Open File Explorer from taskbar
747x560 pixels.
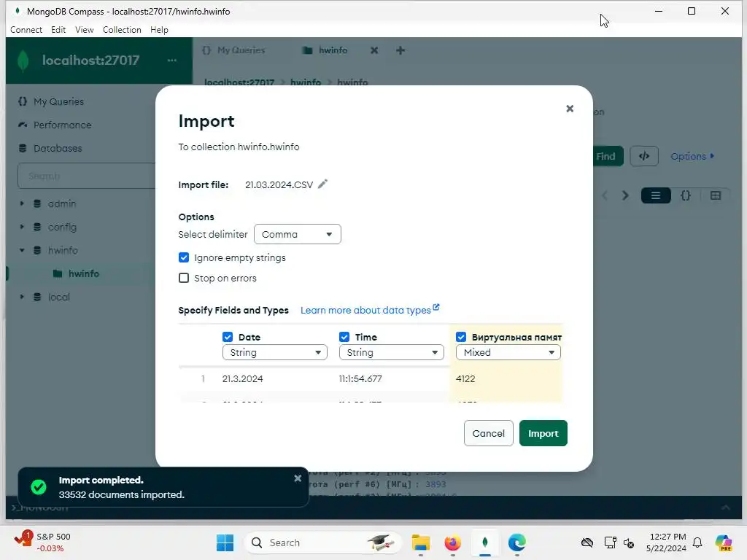tap(421, 542)
